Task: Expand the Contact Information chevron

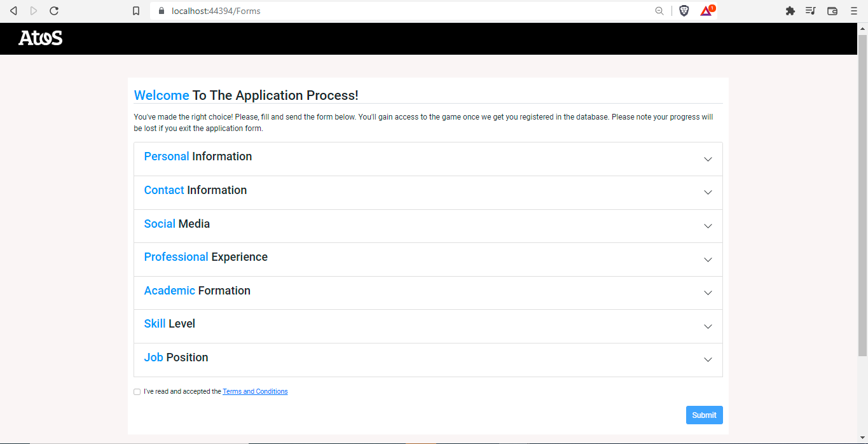Action: [708, 193]
